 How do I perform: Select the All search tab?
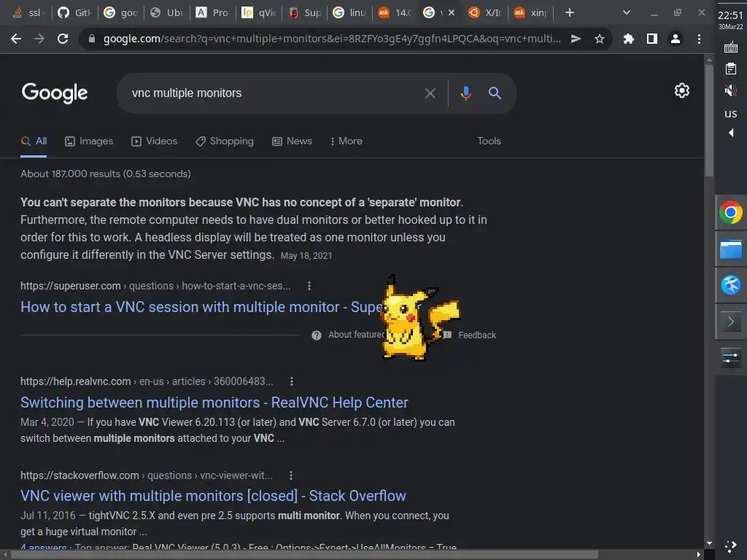click(x=34, y=141)
